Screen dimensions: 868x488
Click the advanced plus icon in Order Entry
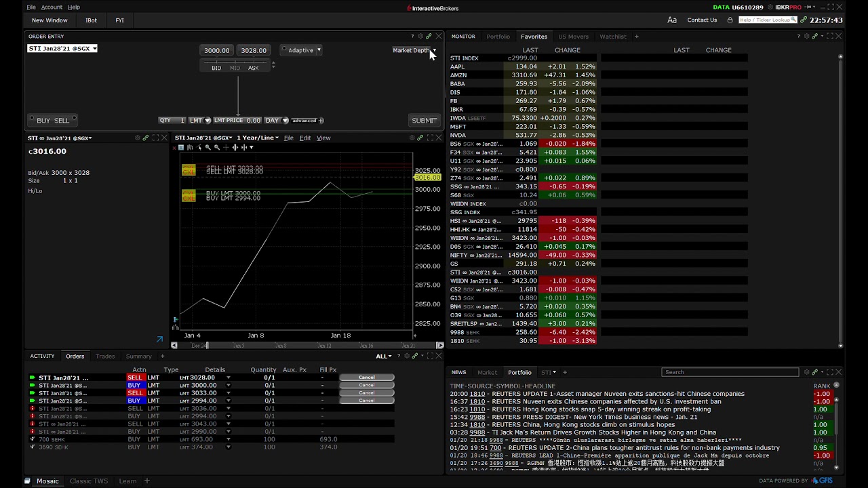pyautogui.click(x=321, y=121)
